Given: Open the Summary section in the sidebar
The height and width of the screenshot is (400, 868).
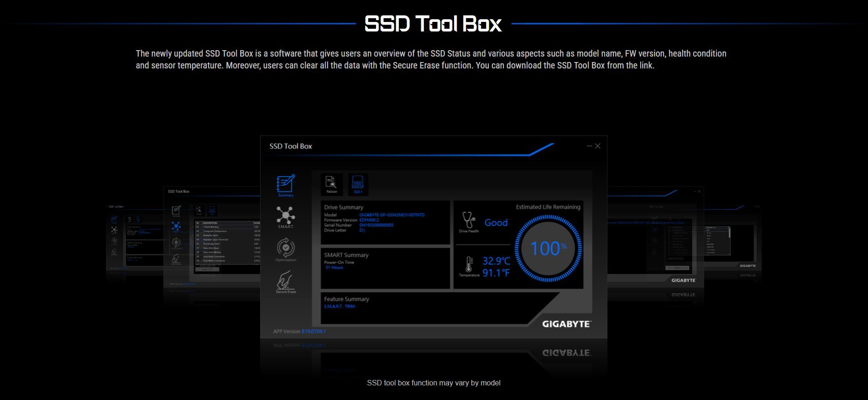Looking at the screenshot, I should pyautogui.click(x=286, y=185).
